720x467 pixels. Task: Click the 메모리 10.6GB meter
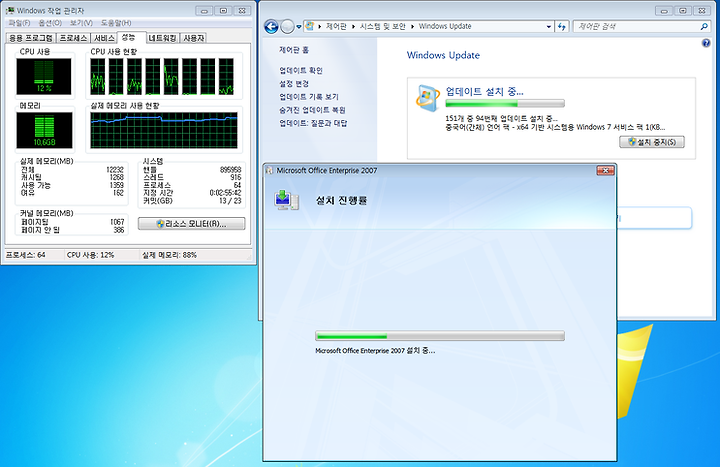point(44,130)
